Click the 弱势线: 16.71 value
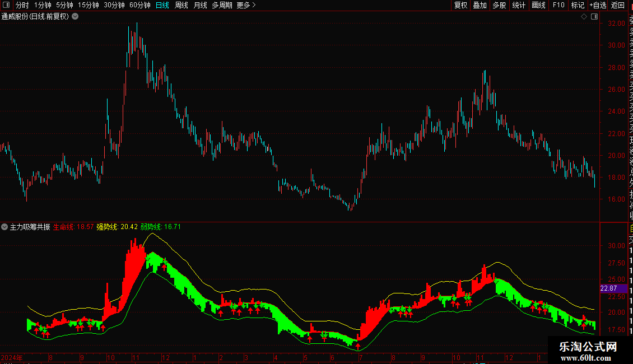 [x=161, y=227]
